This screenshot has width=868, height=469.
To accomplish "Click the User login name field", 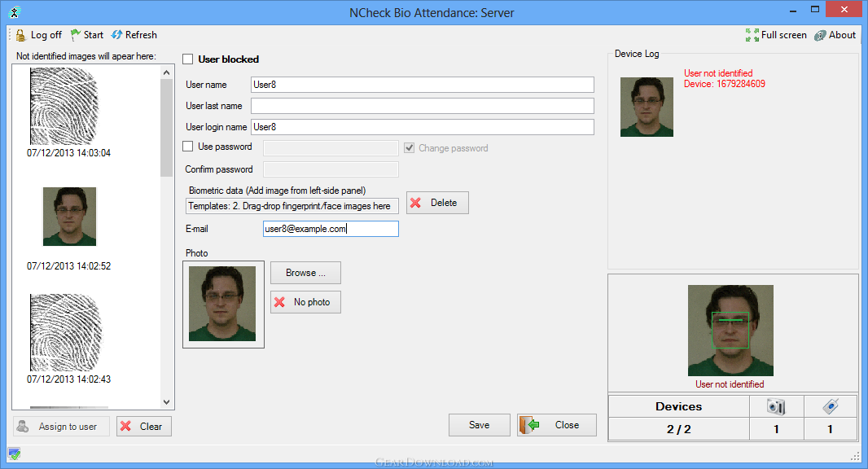I will coord(423,127).
